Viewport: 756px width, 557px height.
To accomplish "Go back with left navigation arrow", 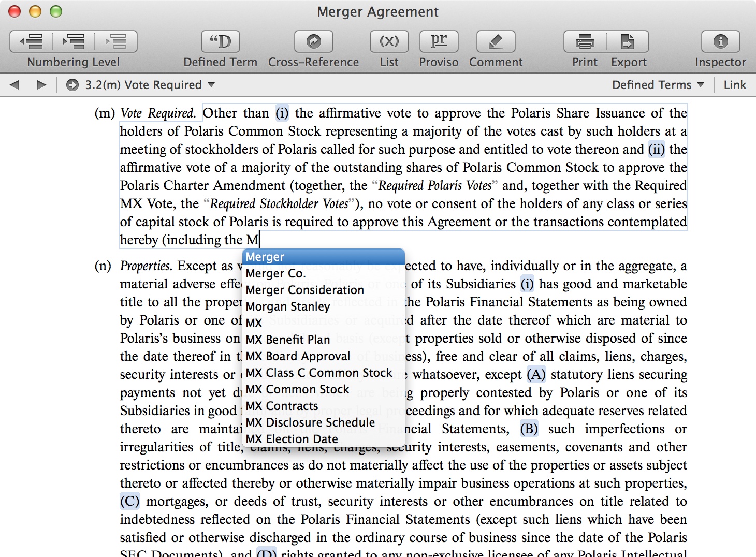I will [x=14, y=84].
